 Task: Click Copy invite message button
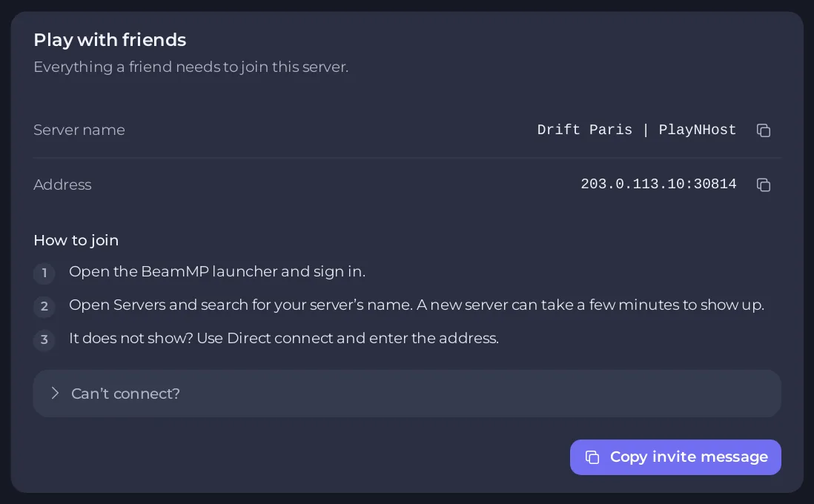(675, 457)
